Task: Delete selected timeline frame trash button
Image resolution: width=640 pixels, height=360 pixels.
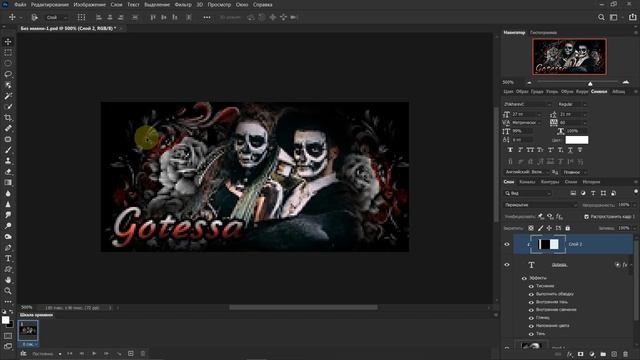Action: 142,353
